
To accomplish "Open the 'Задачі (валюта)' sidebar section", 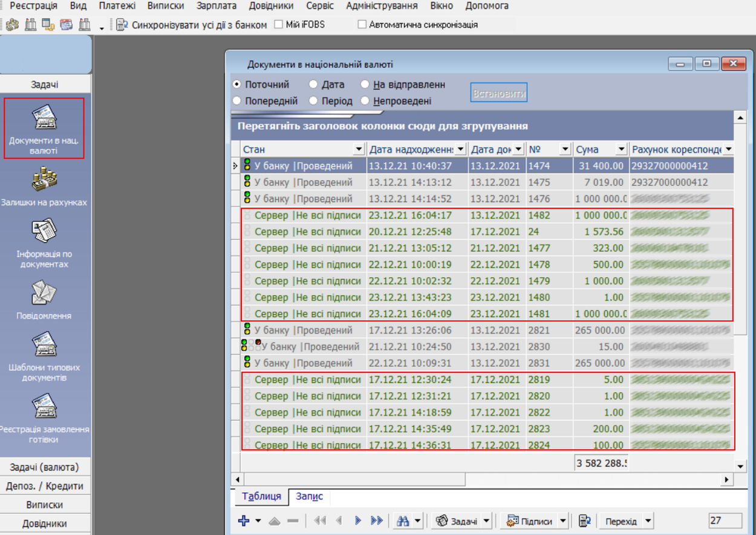I will (x=45, y=467).
